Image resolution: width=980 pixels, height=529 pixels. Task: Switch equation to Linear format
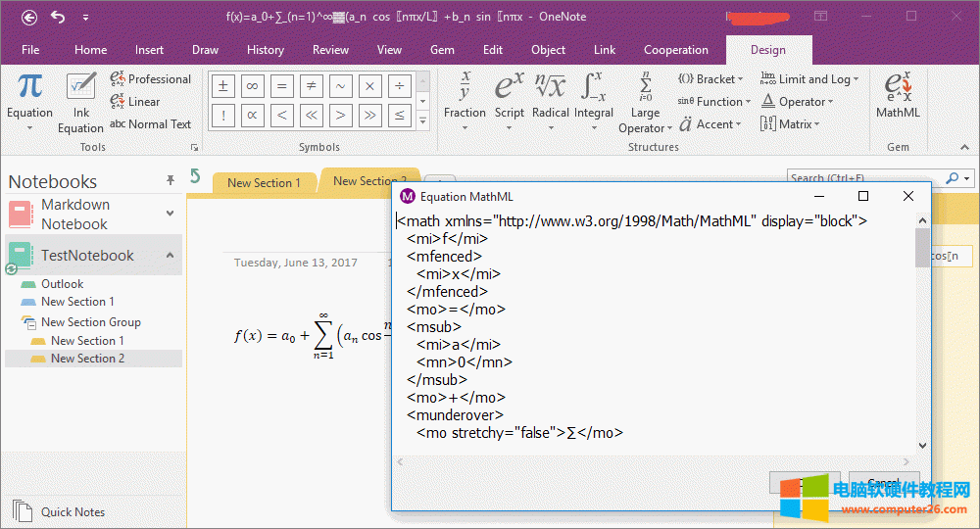[135, 102]
